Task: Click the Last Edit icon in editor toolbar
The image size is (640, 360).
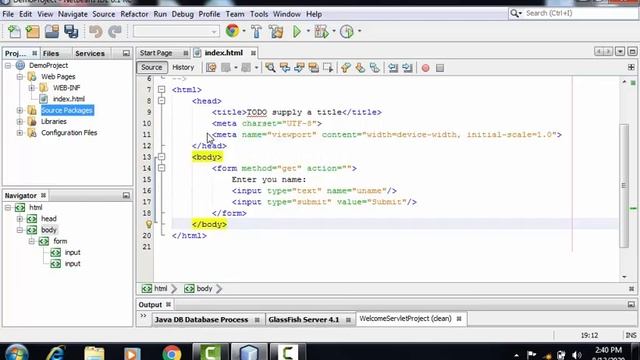Action: click(211, 68)
